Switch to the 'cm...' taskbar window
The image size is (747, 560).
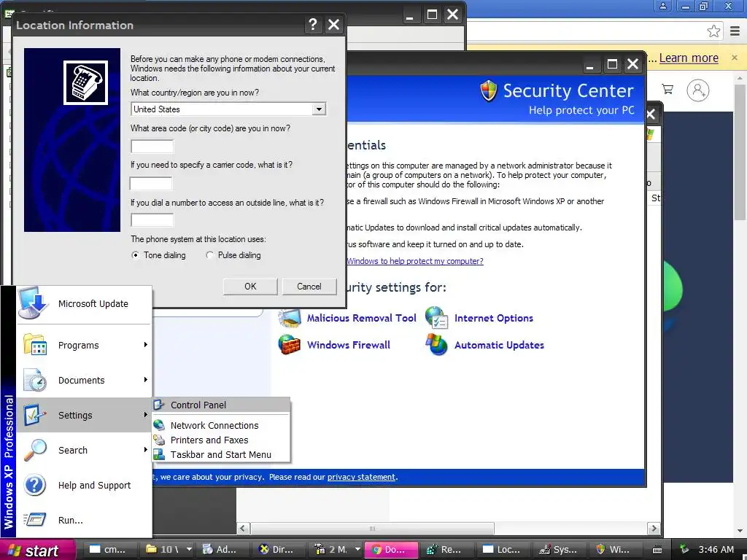pyautogui.click(x=109, y=549)
